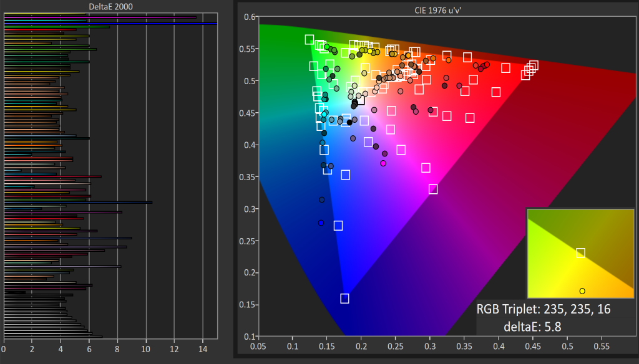Click the RGB Triplet: 235, 235, 16 readout
Image resolution: width=639 pixels, height=364 pixels.
point(544,309)
